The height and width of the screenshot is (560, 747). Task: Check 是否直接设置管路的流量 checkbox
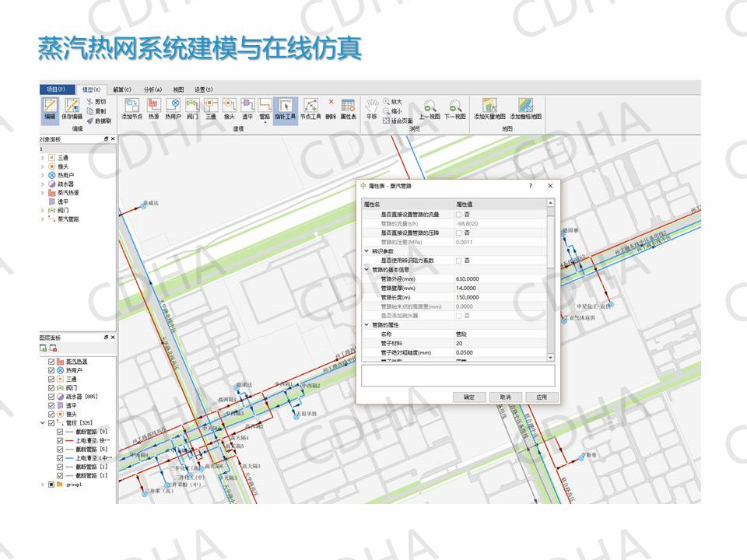[x=459, y=215]
